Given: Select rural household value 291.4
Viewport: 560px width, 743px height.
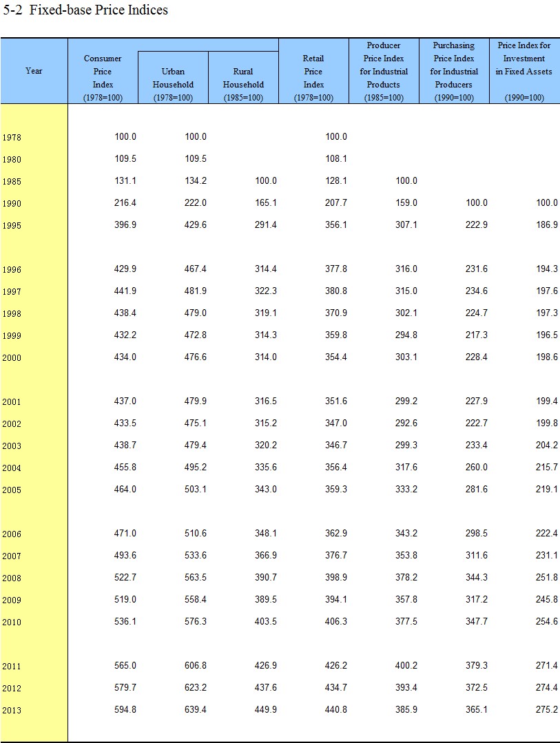Looking at the screenshot, I should point(266,224).
